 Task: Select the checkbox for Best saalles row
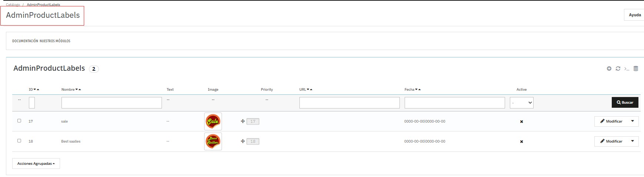(19, 141)
